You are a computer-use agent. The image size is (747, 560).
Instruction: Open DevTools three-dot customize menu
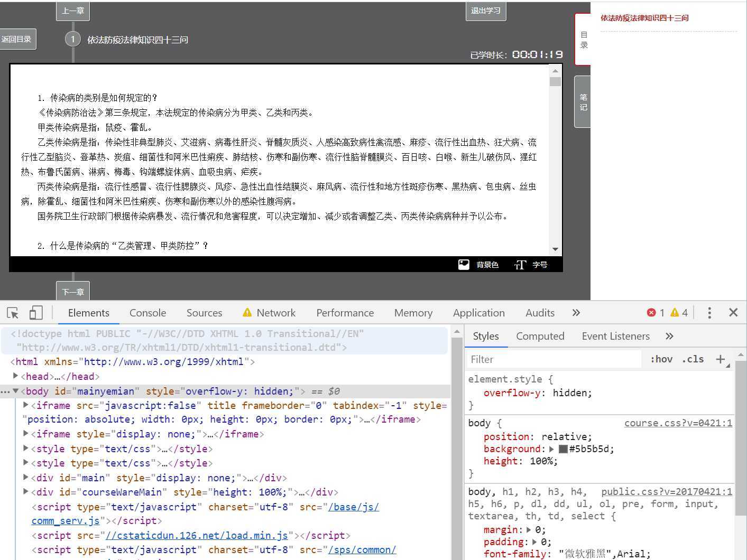709,313
